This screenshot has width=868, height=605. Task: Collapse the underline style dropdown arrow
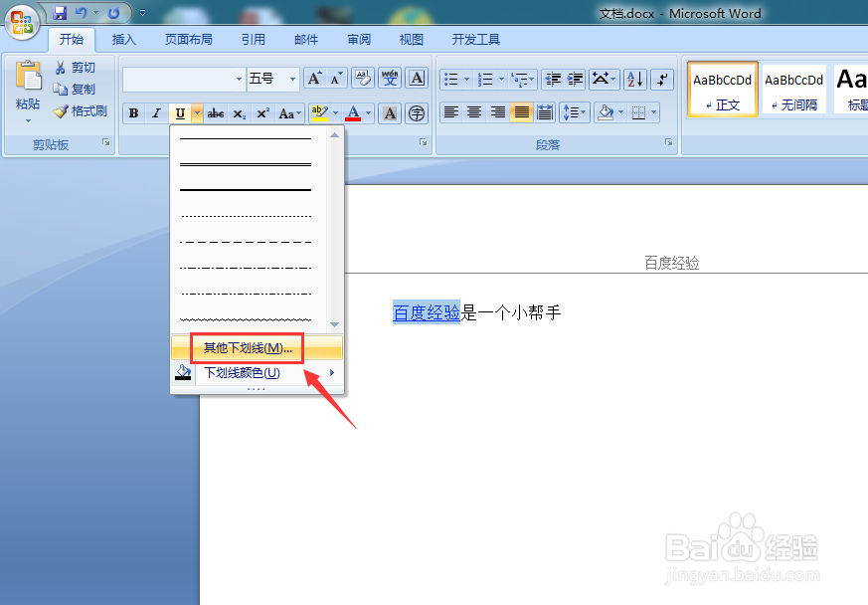tap(197, 113)
